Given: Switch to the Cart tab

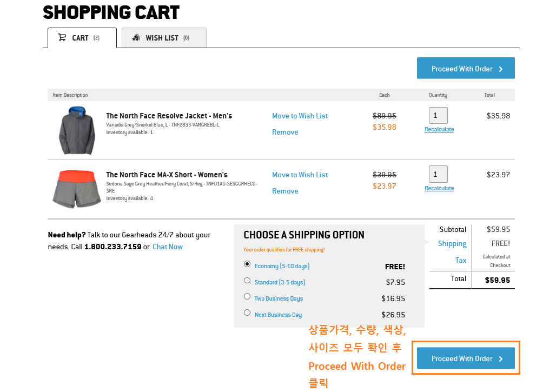Looking at the screenshot, I should [82, 38].
